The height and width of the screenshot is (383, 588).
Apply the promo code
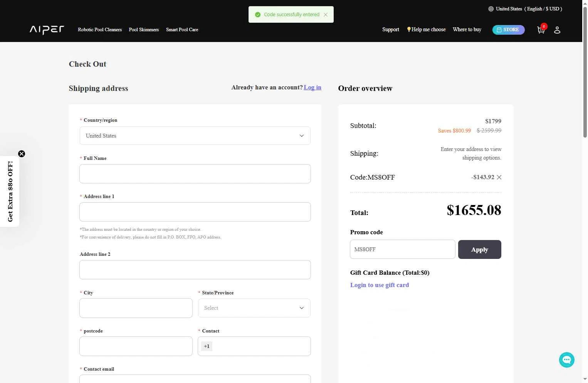[480, 249]
